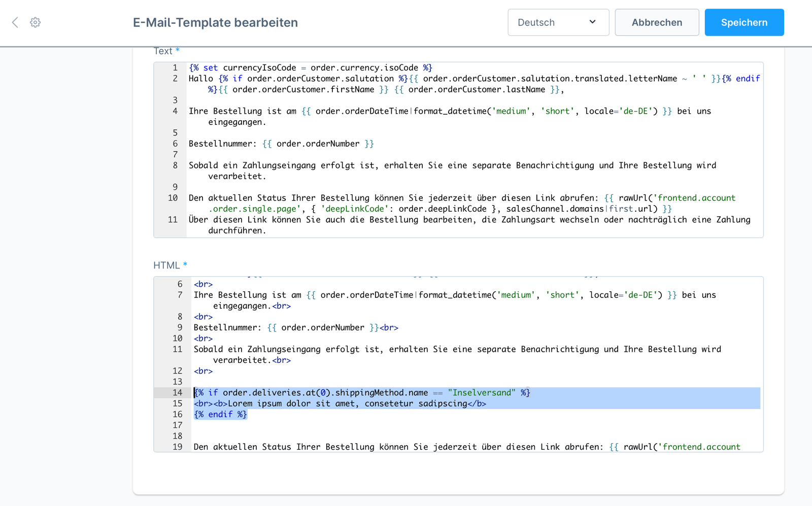Open the settings gear icon
812x506 pixels.
click(x=35, y=22)
